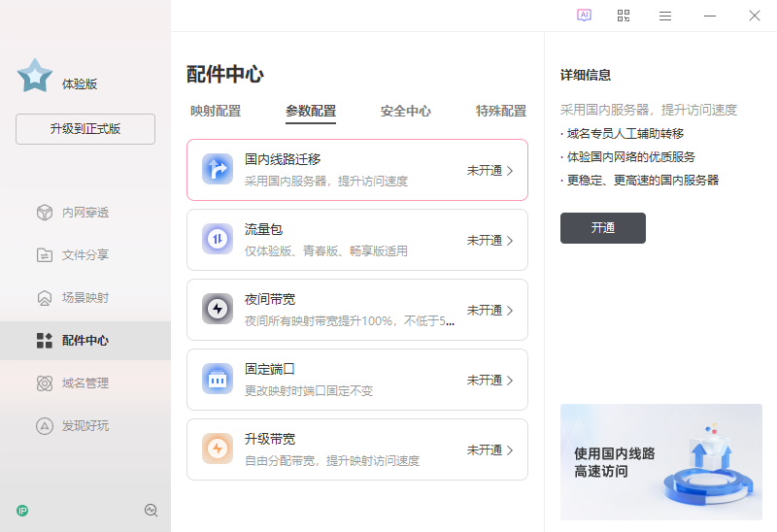This screenshot has height=532, width=777.
Task: Click the 升级到正式版 button
Action: tap(85, 129)
